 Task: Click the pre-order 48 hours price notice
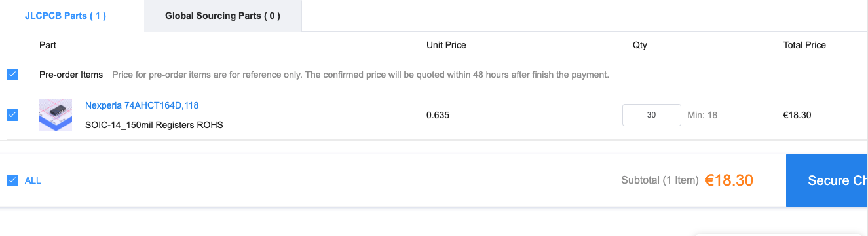click(x=360, y=75)
